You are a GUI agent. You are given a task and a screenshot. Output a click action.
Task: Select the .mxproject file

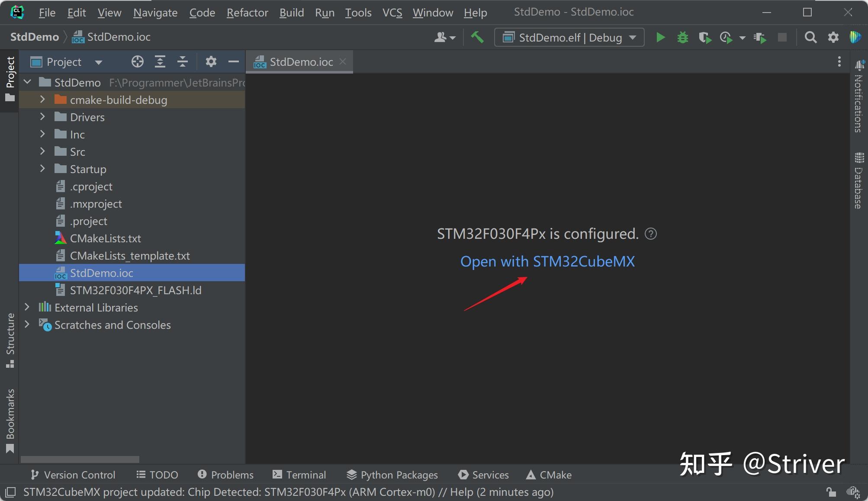tap(132, 204)
